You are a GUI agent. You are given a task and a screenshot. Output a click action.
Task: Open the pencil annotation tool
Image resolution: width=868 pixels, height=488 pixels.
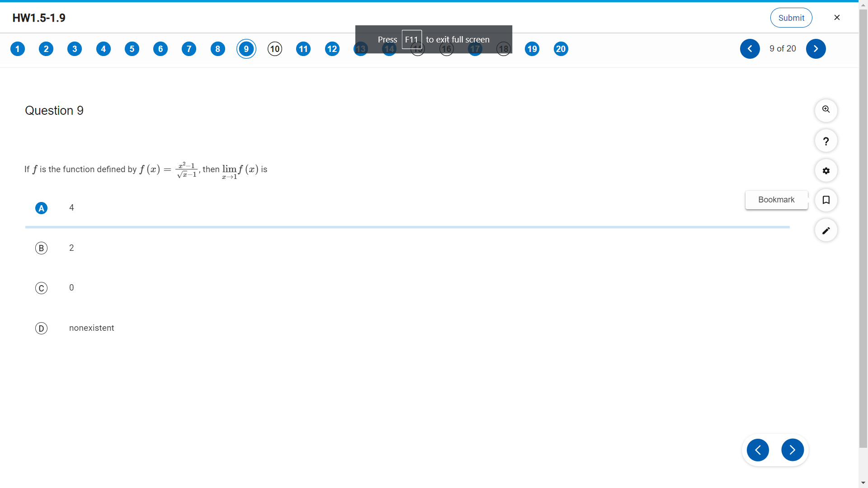826,230
